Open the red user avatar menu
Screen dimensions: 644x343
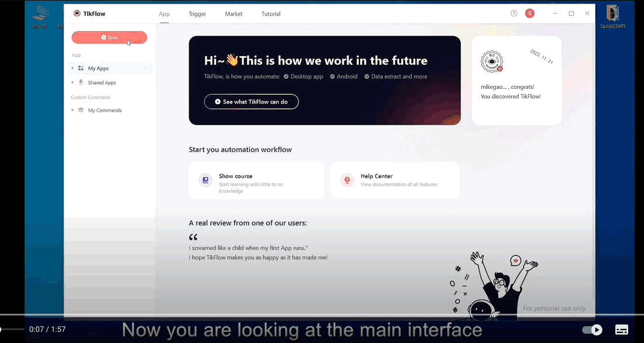coord(530,13)
